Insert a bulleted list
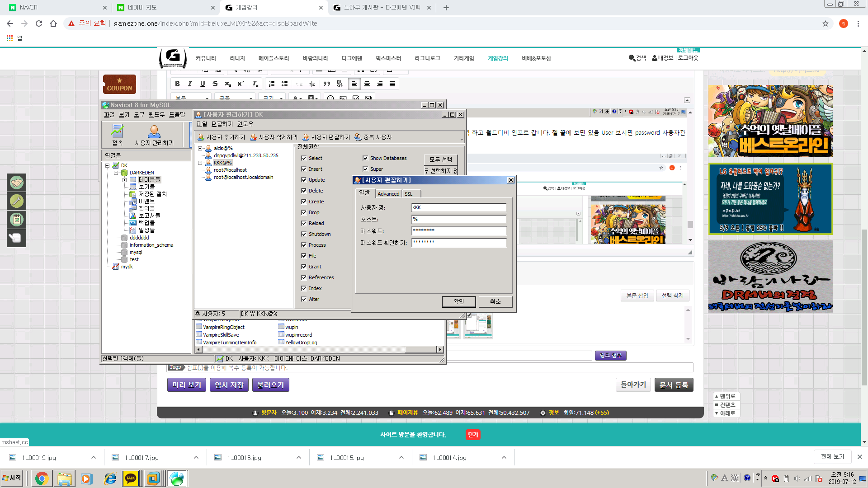The height and width of the screenshot is (488, 868). pos(284,84)
